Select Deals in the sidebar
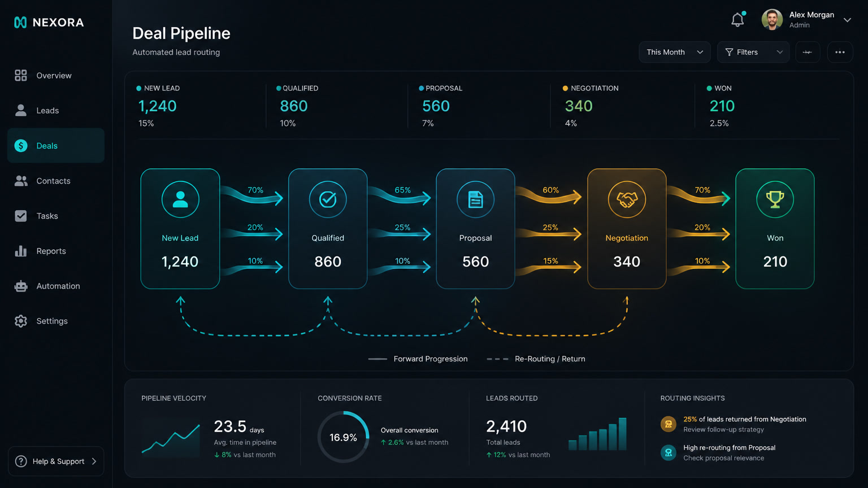 (x=56, y=146)
